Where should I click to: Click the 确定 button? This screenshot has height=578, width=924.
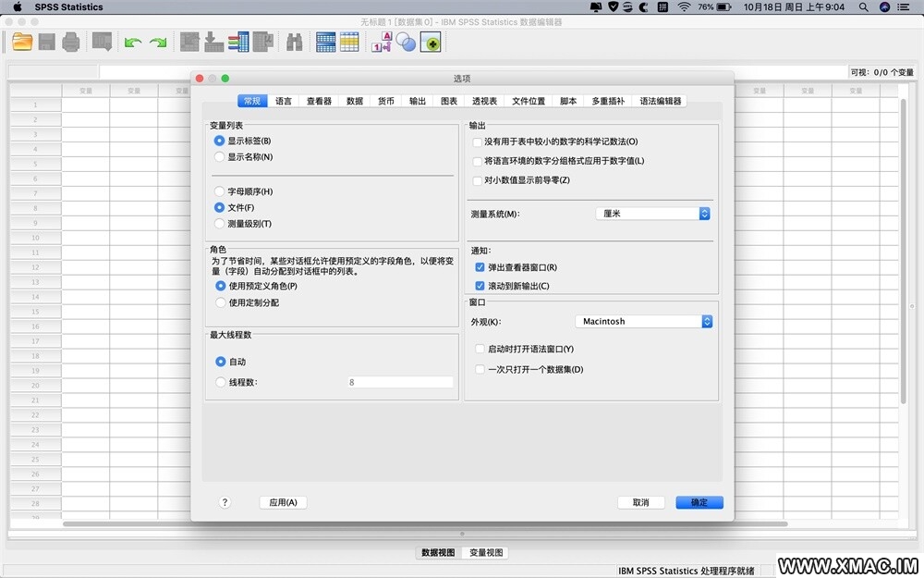click(x=699, y=502)
